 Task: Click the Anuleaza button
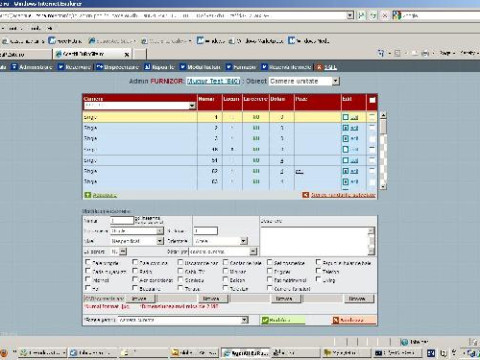tap(354, 320)
